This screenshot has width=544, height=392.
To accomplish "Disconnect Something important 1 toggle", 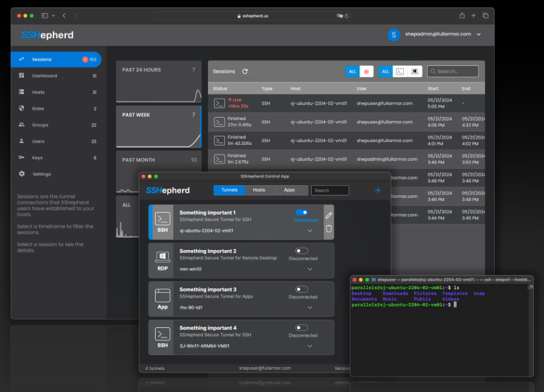I will [x=302, y=212].
